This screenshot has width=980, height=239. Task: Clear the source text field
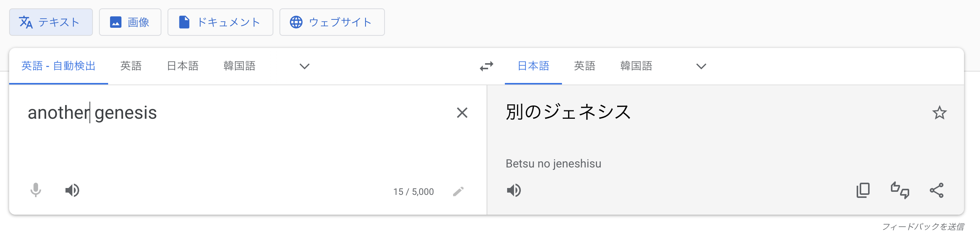[462, 113]
